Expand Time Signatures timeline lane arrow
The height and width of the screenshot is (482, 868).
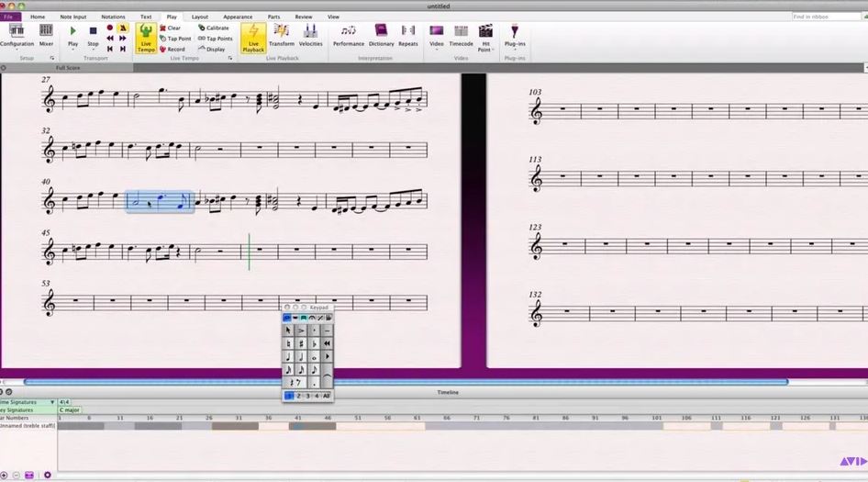click(x=52, y=402)
